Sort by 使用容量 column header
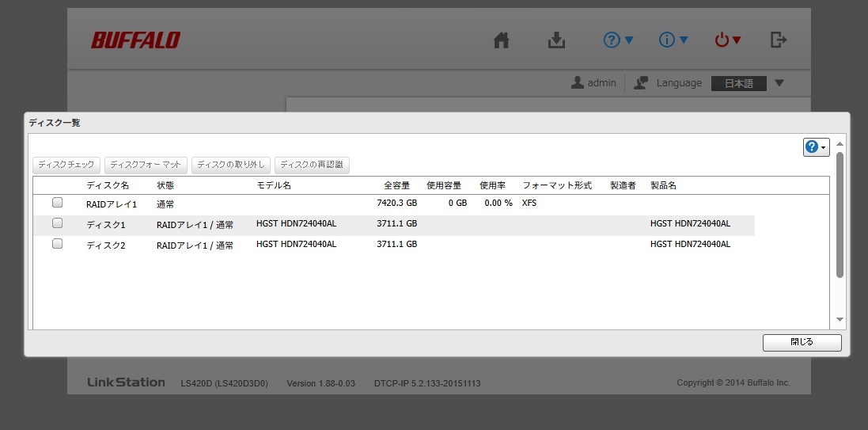The height and width of the screenshot is (430, 868). tap(444, 185)
